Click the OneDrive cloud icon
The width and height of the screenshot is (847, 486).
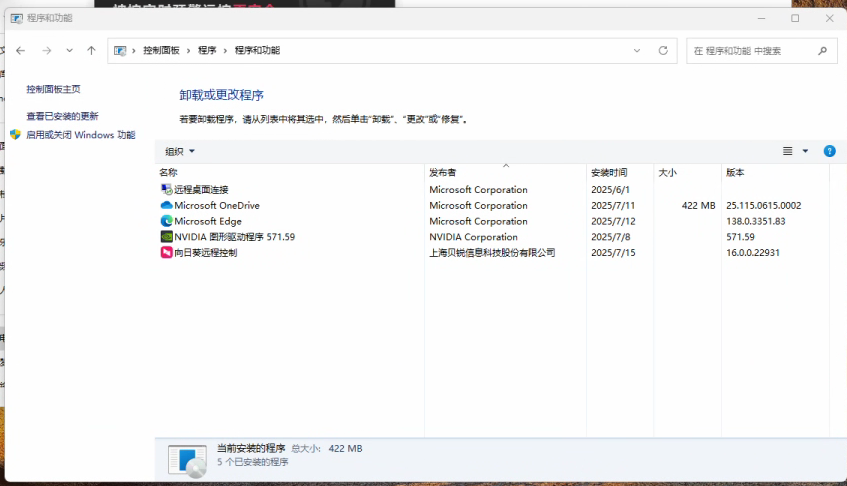pyautogui.click(x=166, y=205)
